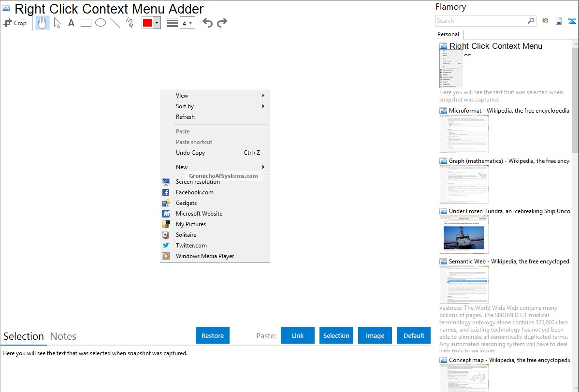Click the 'Microformat - Wikipedia' snapshot title
The height and width of the screenshot is (392, 579).
pos(509,111)
